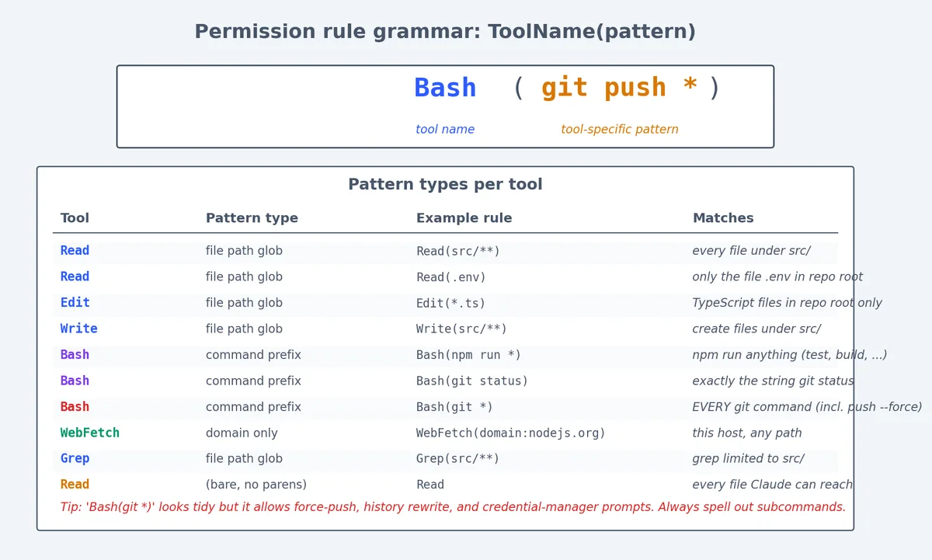Viewport: 932px width, 560px height.
Task: Select the example rule 'Bash(git status)'
Action: (472, 381)
